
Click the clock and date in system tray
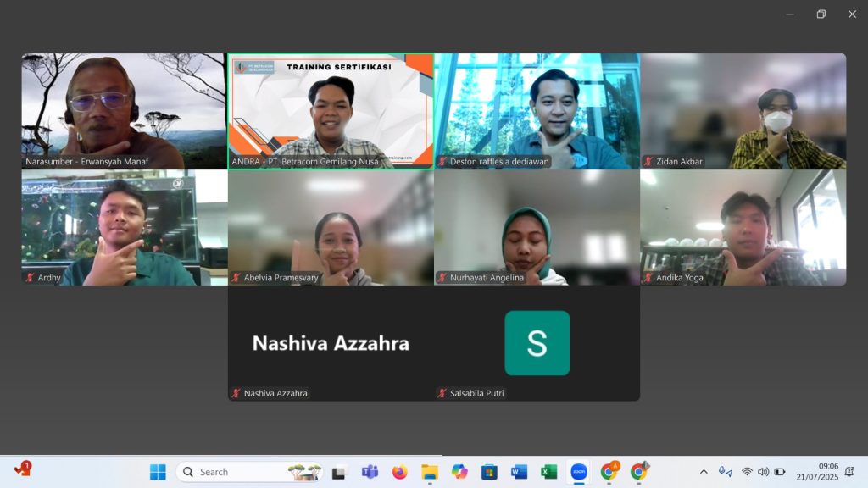click(828, 471)
